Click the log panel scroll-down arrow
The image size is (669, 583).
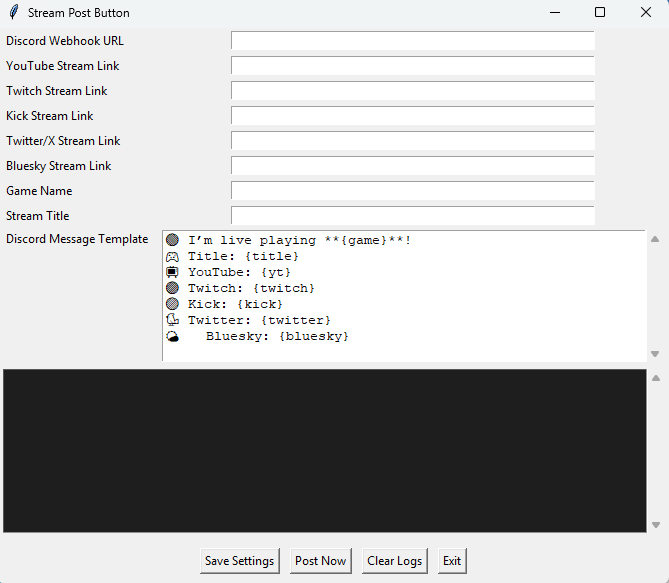point(656,525)
